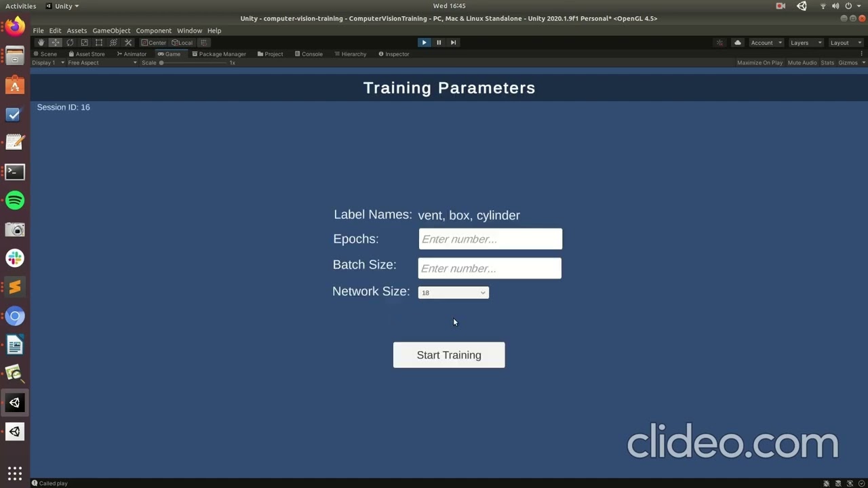Select the Scale tool
The width and height of the screenshot is (868, 488).
(x=84, y=43)
